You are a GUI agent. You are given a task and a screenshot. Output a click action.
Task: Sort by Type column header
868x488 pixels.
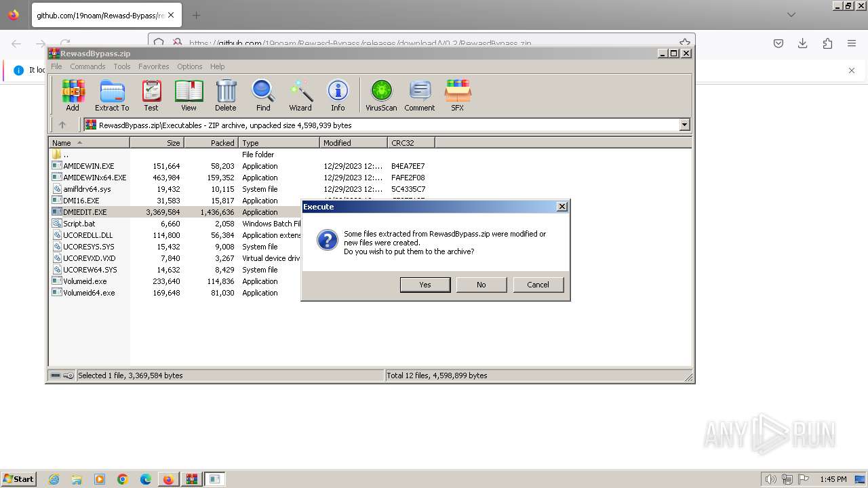tap(279, 143)
